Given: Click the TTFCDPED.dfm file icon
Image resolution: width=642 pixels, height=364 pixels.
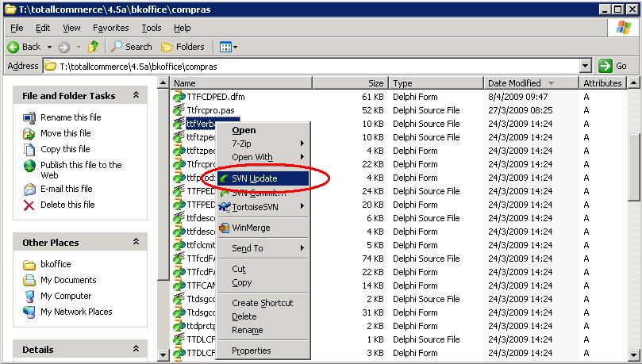Looking at the screenshot, I should click(179, 97).
